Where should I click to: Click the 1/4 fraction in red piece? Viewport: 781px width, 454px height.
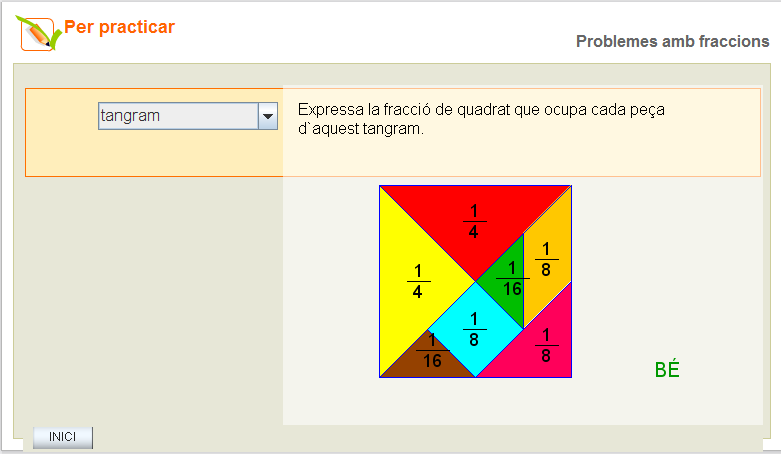(475, 221)
